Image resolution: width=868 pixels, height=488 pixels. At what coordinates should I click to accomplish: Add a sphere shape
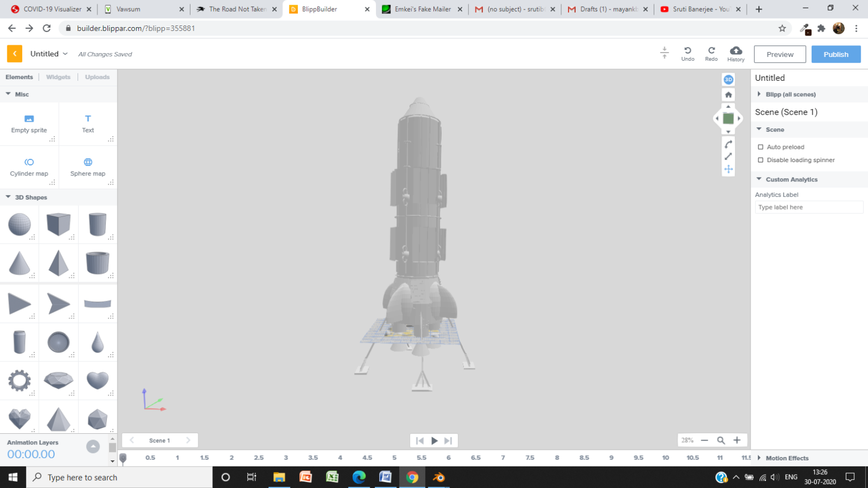click(x=19, y=225)
